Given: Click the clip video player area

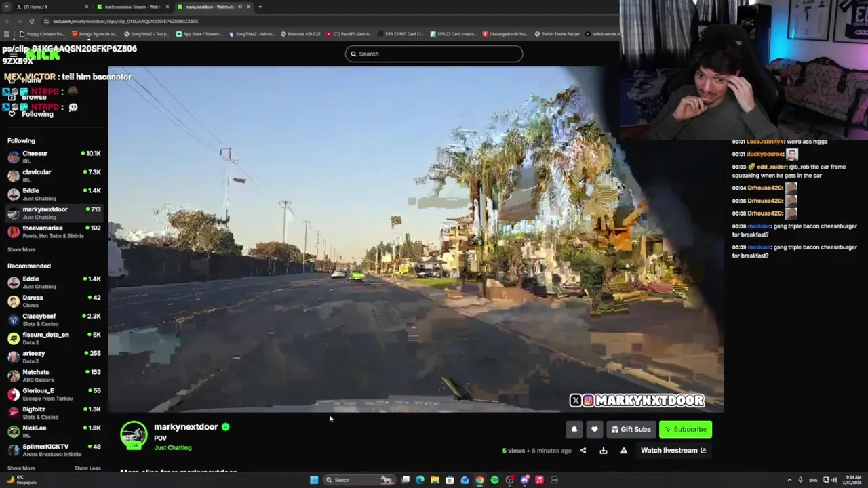Looking at the screenshot, I should tap(416, 239).
